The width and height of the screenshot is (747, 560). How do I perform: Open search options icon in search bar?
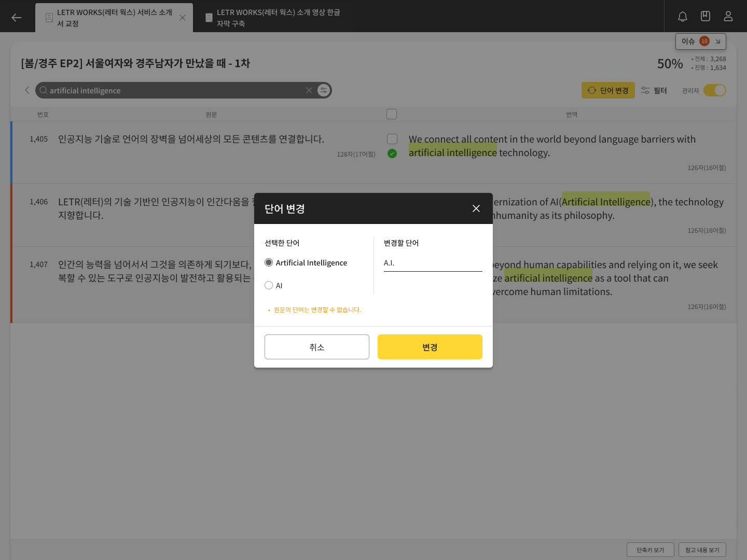(324, 90)
